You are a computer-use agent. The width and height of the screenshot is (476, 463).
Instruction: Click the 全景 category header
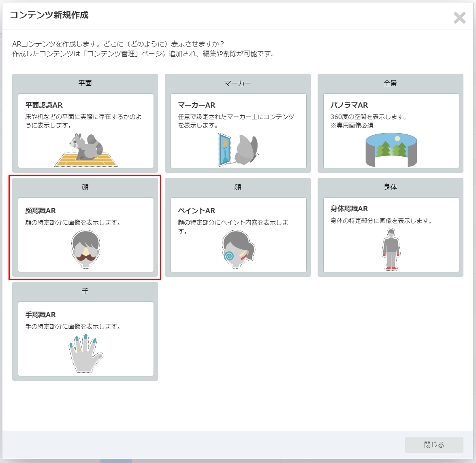(391, 83)
